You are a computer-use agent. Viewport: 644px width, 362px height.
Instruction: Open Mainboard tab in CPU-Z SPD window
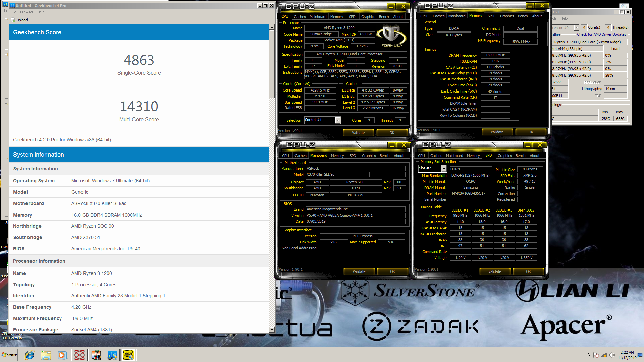454,156
